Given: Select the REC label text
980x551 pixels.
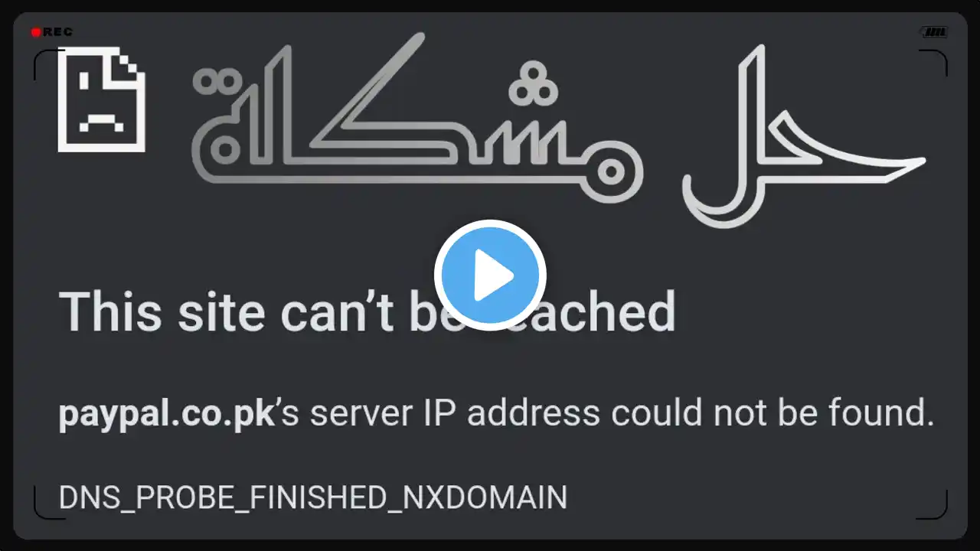Looking at the screenshot, I should point(57,32).
